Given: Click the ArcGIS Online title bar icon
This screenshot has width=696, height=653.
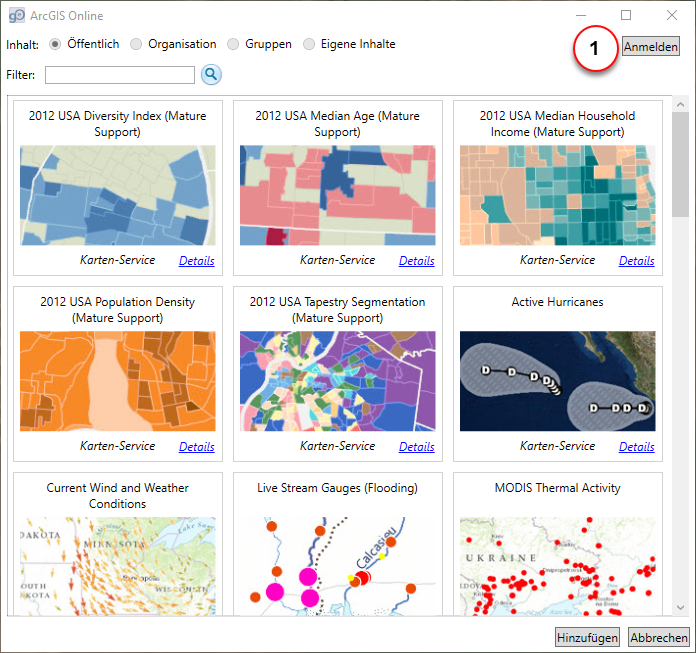Looking at the screenshot, I should (16, 16).
